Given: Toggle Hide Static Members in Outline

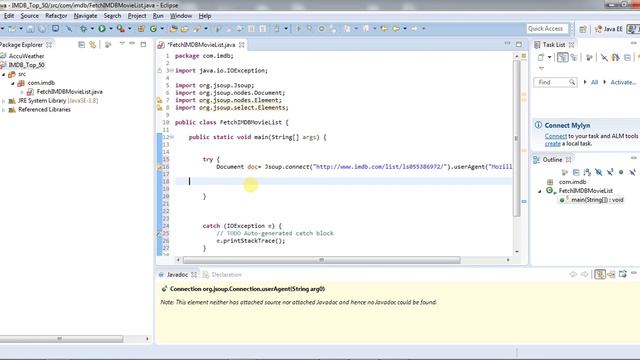Looking at the screenshot, I should click(x=610, y=172).
